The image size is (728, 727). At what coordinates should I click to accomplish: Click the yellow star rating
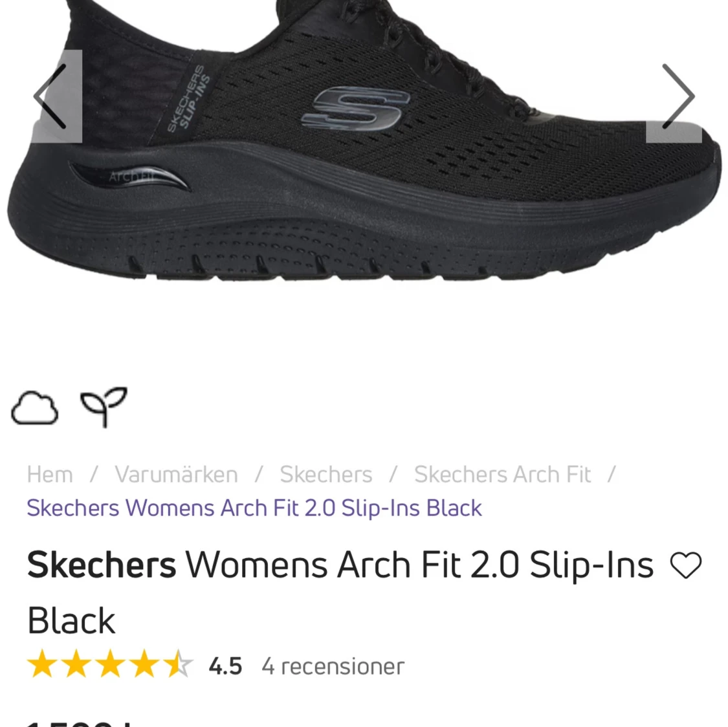click(110, 664)
